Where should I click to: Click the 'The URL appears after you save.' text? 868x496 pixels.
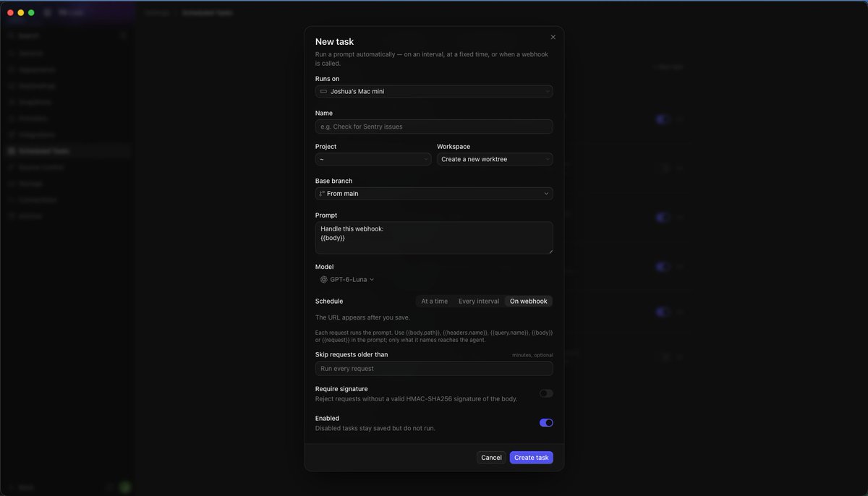coord(362,317)
